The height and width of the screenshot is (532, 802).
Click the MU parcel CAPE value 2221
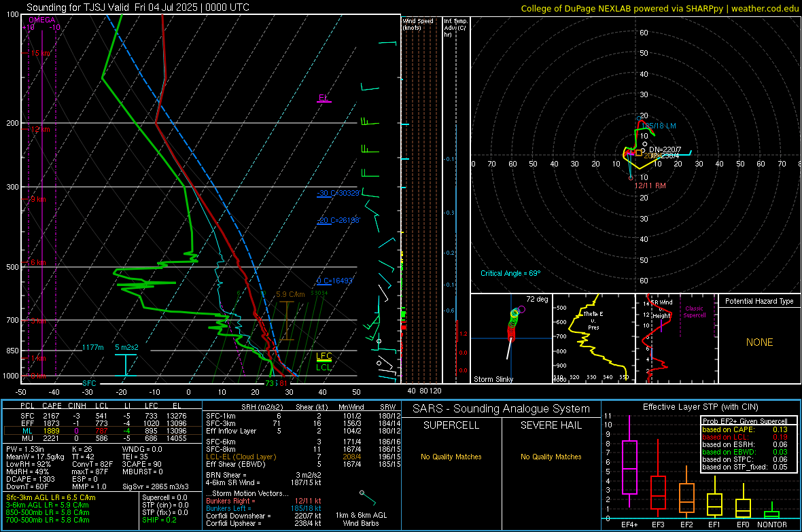tap(51, 438)
